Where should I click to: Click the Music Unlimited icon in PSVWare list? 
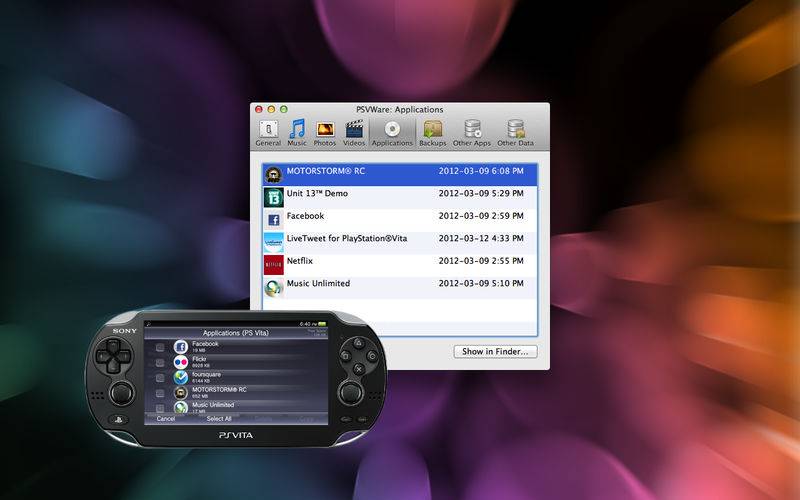tap(273, 287)
